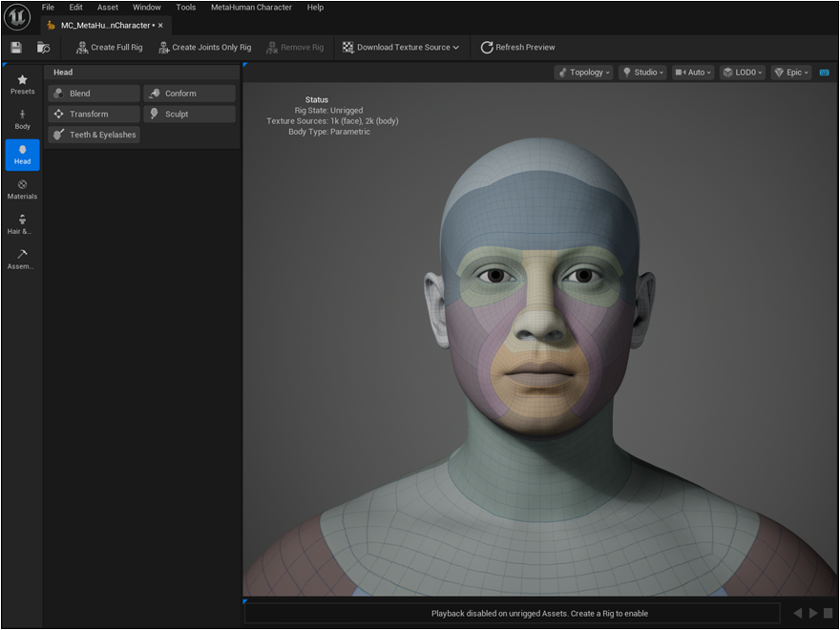Viewport: 840px width, 630px height.
Task: Click the stop playback square
Action: (829, 613)
